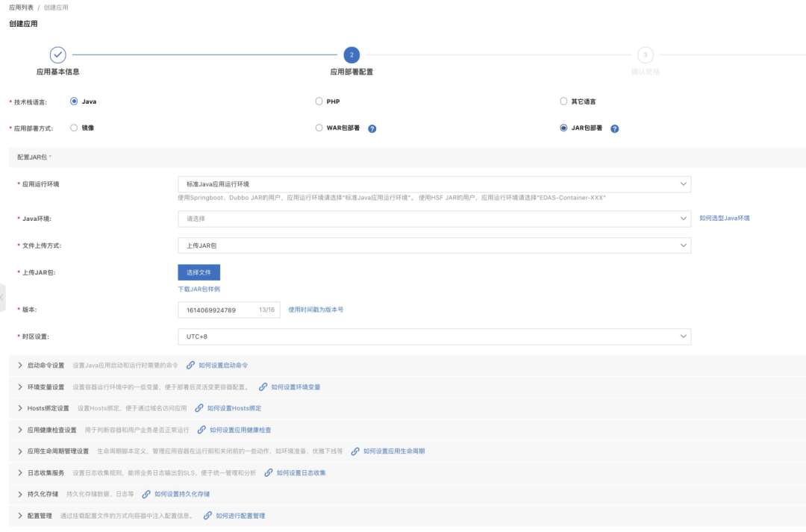This screenshot has width=806, height=532.
Task: Open Java环境 请选择 dropdown
Action: pos(434,219)
